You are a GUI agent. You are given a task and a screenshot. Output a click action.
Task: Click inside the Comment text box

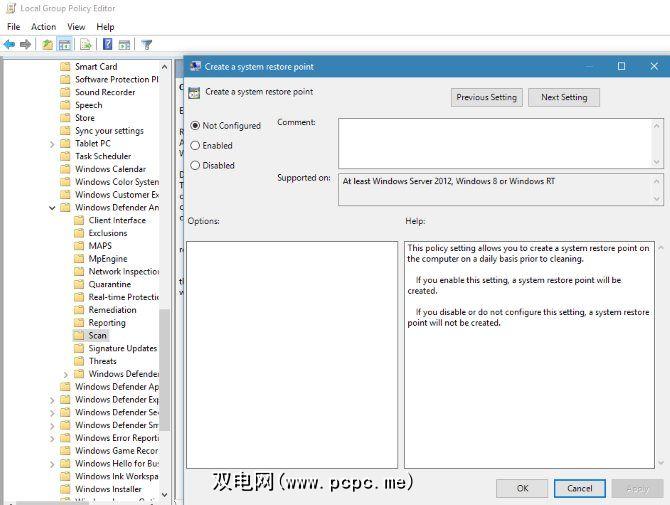[495, 144]
